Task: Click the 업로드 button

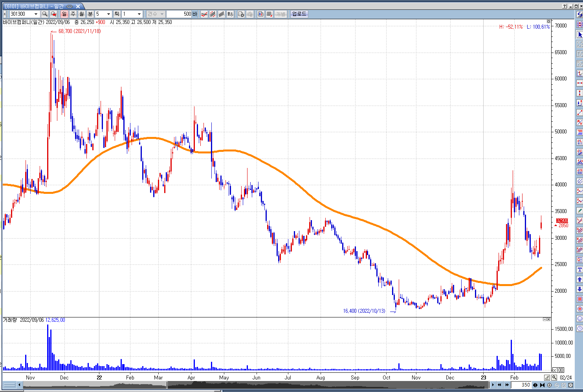Action: pyautogui.click(x=299, y=14)
